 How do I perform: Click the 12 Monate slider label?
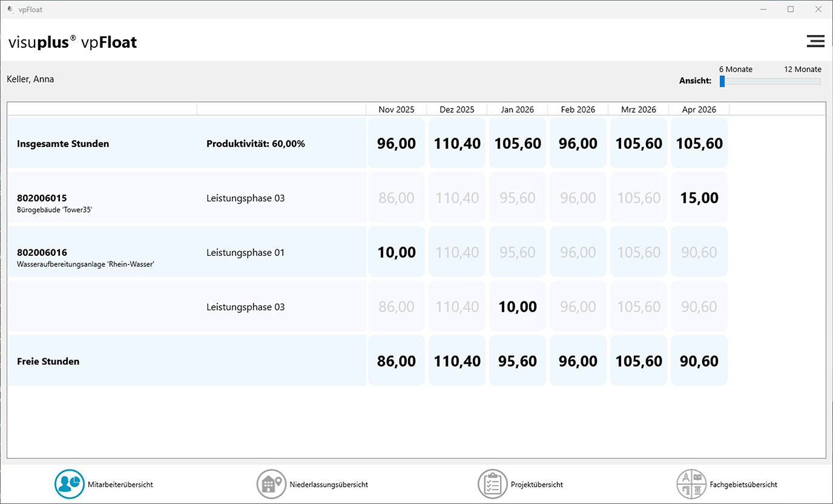[803, 69]
